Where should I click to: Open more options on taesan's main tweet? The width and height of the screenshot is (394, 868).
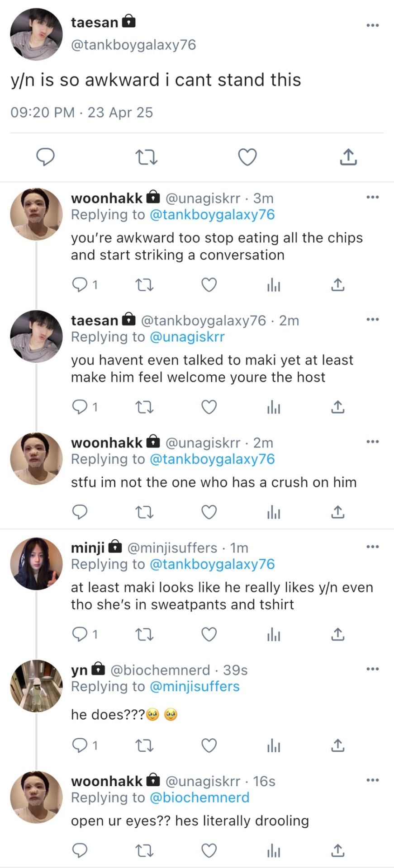372,25
